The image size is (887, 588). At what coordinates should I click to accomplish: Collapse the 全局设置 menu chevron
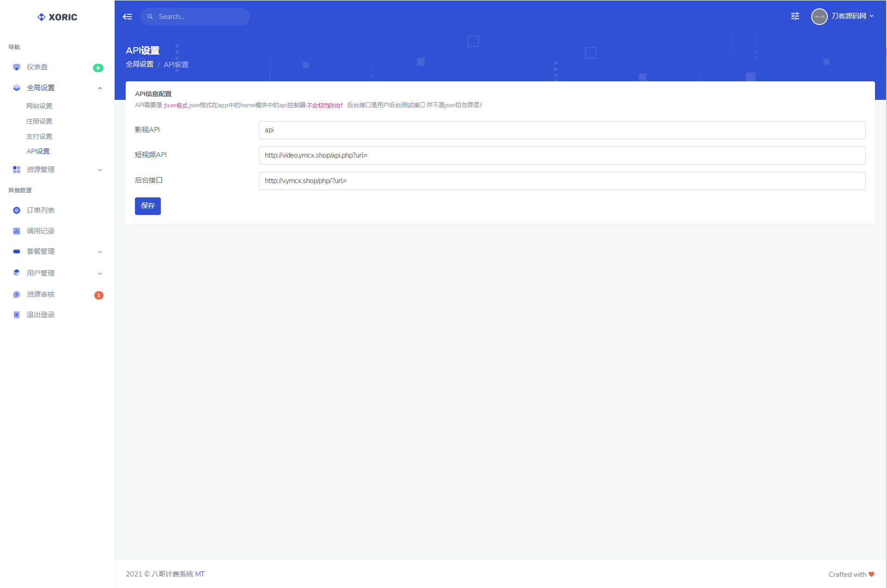click(100, 88)
